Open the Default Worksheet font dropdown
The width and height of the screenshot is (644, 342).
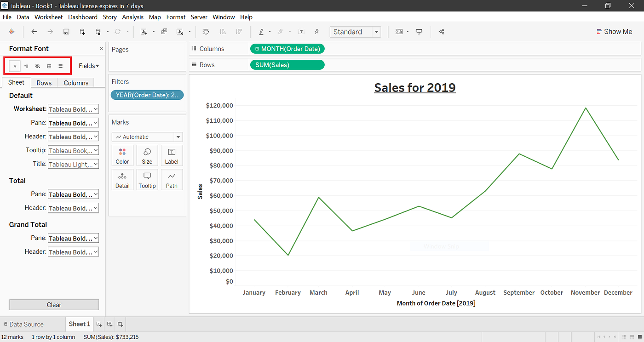coord(73,109)
